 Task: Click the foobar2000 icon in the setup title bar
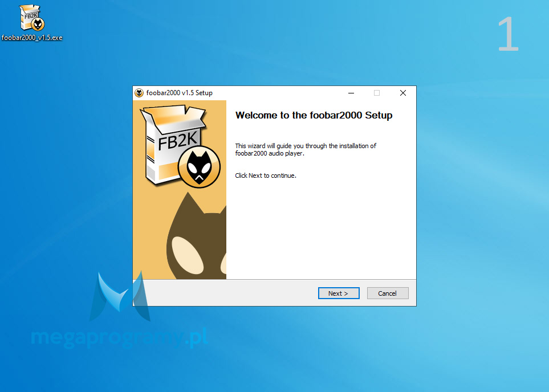point(139,93)
